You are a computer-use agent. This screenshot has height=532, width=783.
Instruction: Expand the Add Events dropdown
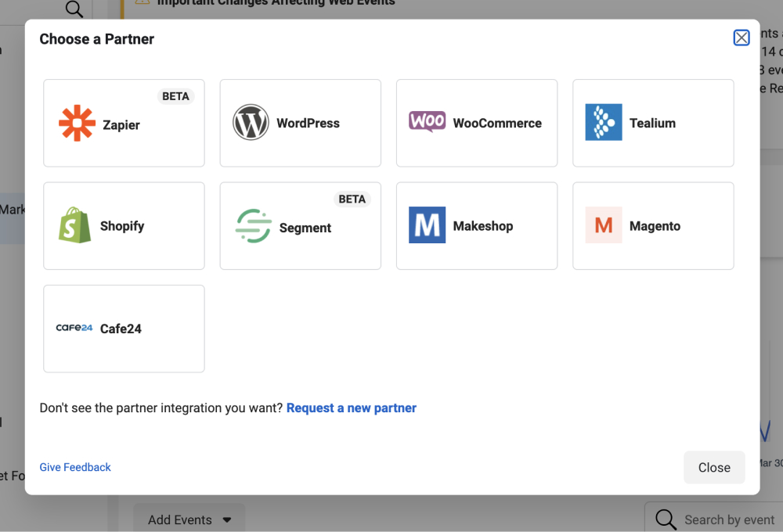[x=189, y=519]
